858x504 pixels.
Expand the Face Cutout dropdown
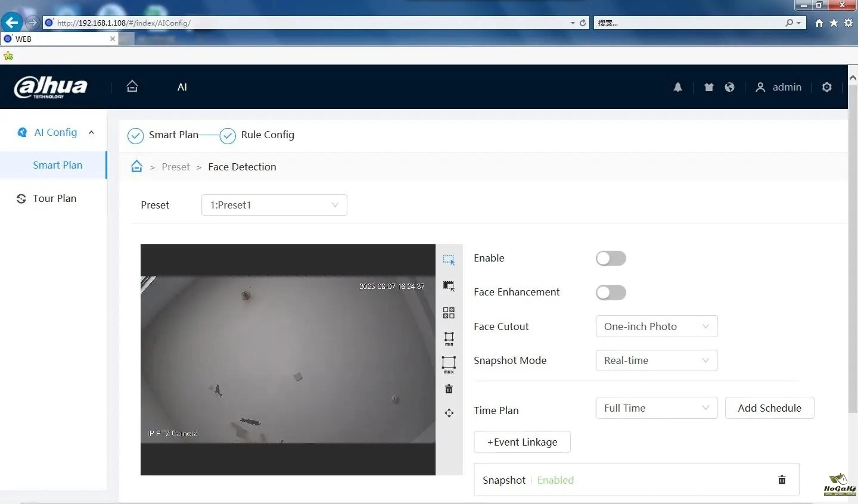[656, 326]
